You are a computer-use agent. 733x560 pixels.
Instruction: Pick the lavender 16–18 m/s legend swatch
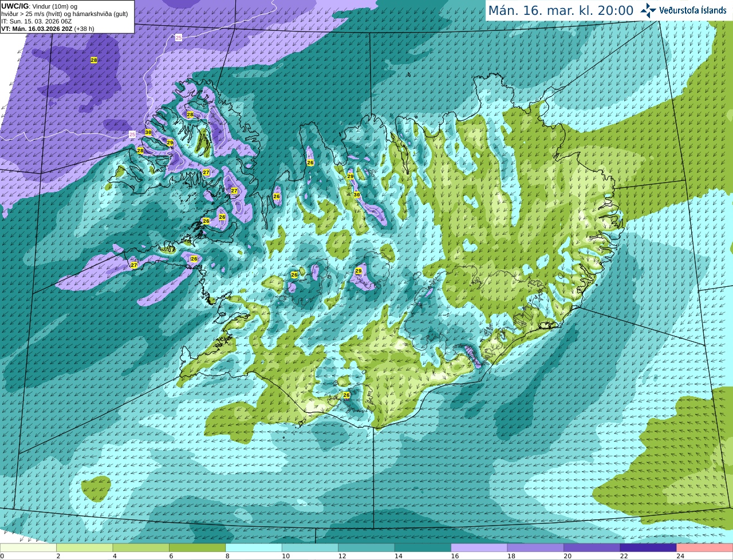479,548
